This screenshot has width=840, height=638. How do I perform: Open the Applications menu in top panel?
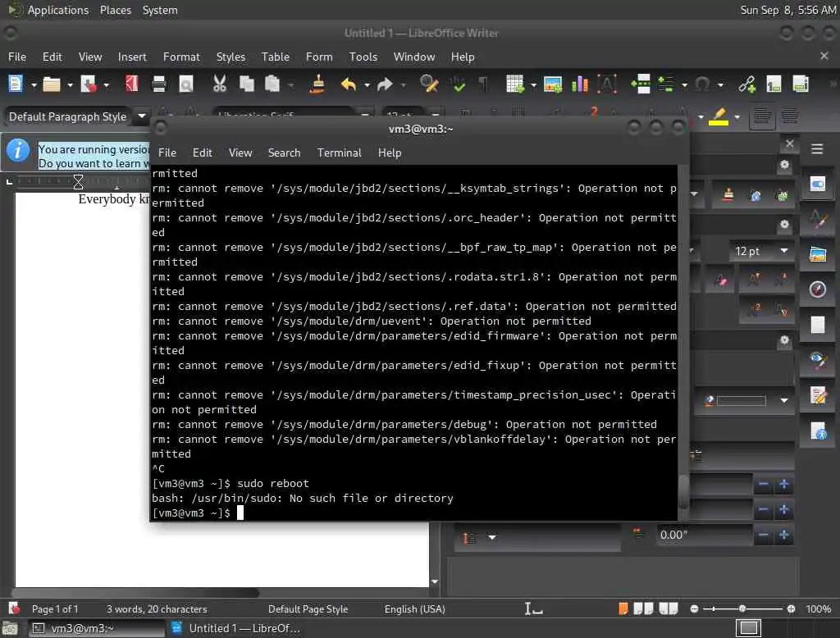coord(58,10)
